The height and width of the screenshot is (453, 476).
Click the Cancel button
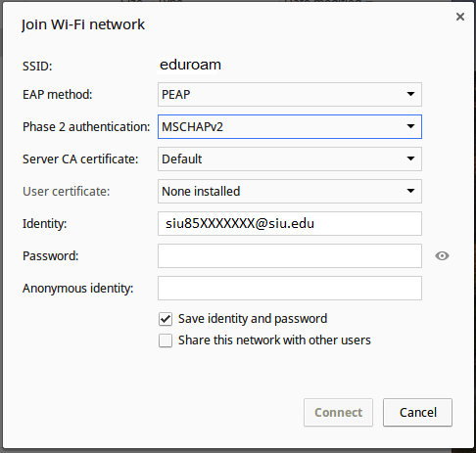[x=418, y=412]
